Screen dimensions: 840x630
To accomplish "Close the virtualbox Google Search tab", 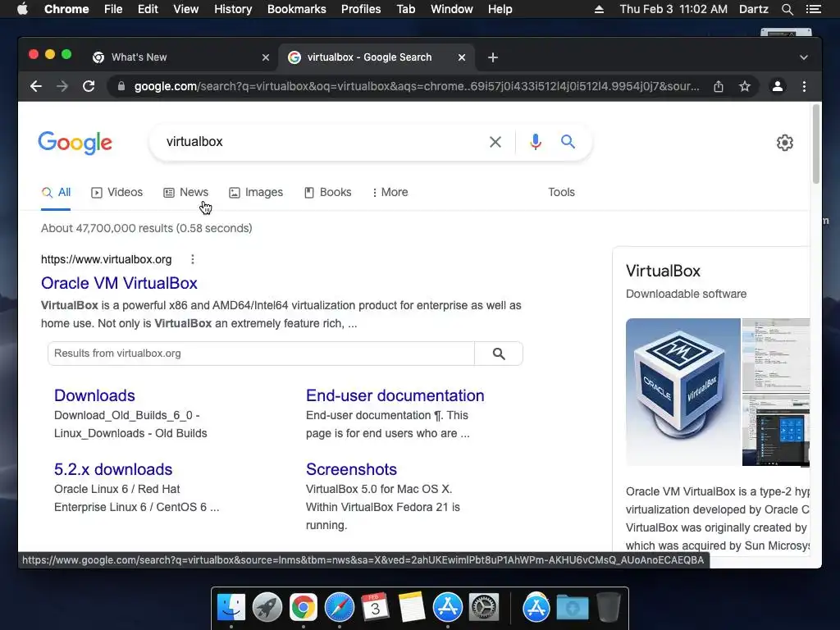I will (x=461, y=57).
